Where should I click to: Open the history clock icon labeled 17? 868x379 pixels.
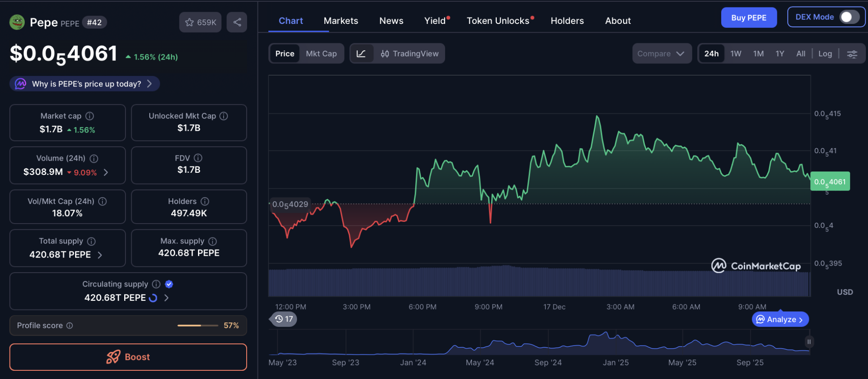coord(284,319)
